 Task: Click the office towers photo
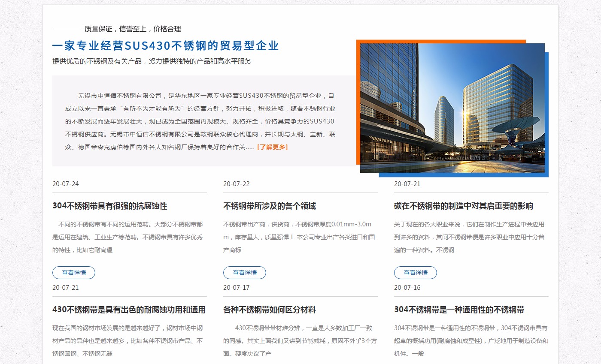pos(452,108)
